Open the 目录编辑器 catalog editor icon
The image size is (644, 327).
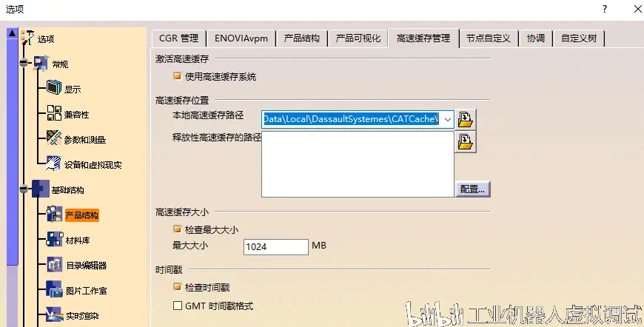tap(54, 265)
